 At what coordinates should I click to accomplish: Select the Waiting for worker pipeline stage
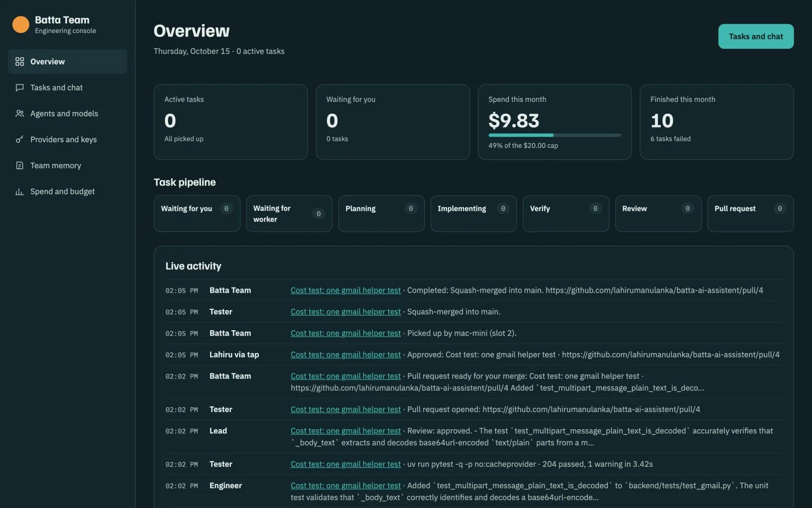(x=289, y=214)
